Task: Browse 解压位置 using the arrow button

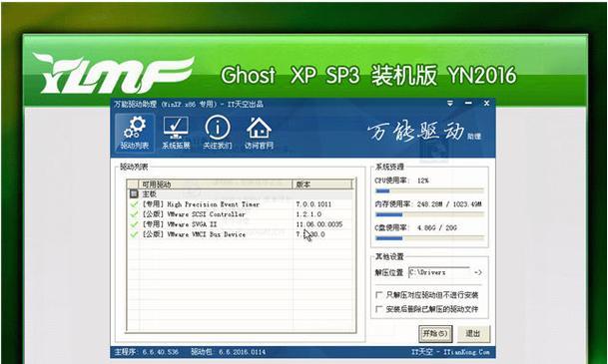Action: (x=477, y=272)
